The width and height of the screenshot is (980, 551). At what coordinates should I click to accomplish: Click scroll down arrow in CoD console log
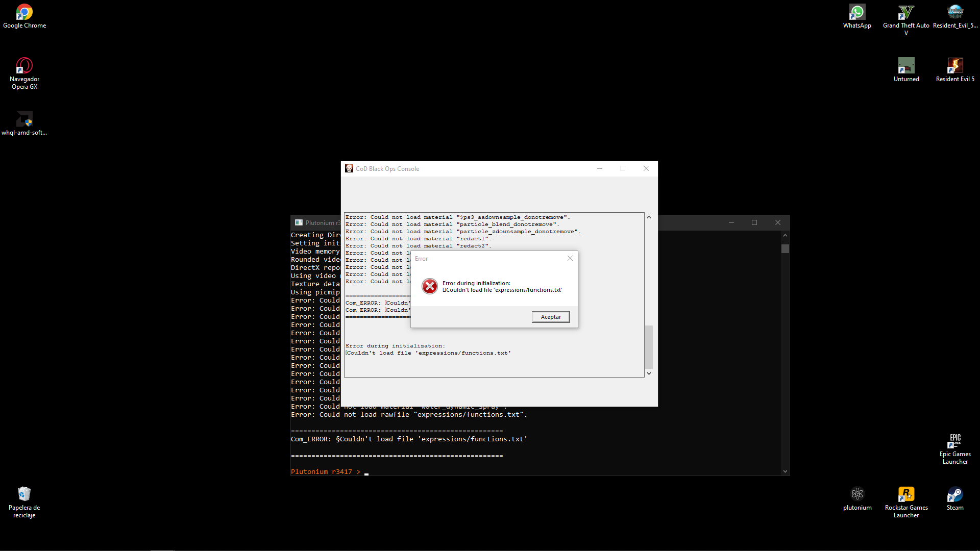(x=649, y=373)
